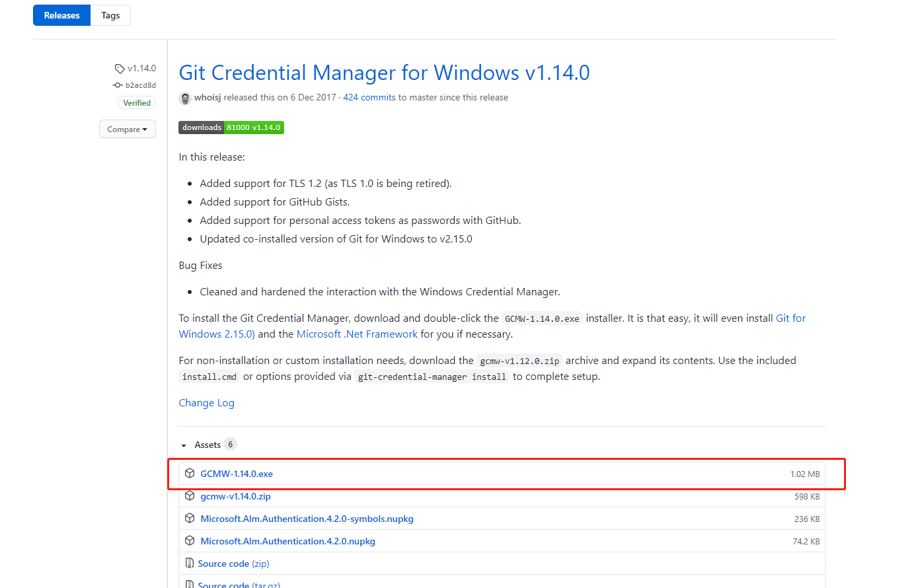Select the Releases tab
918x588 pixels.
coord(61,15)
